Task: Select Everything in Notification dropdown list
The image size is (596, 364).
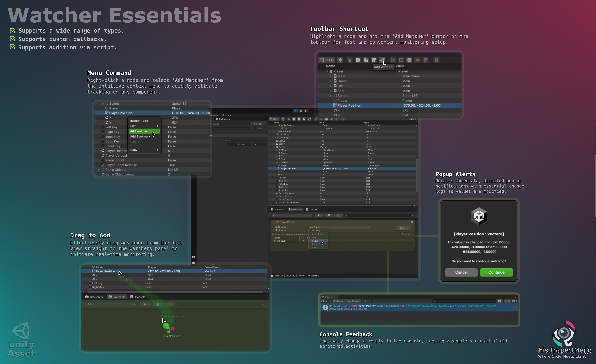Action: click(318, 234)
